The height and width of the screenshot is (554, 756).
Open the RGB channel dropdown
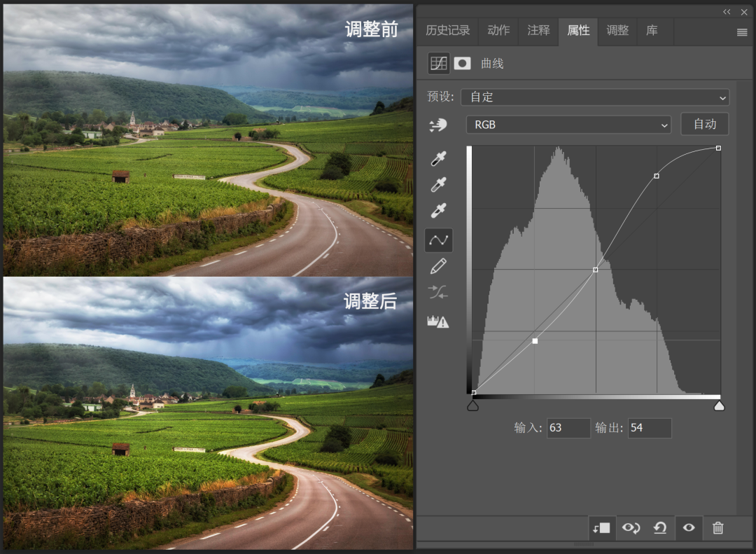click(568, 125)
